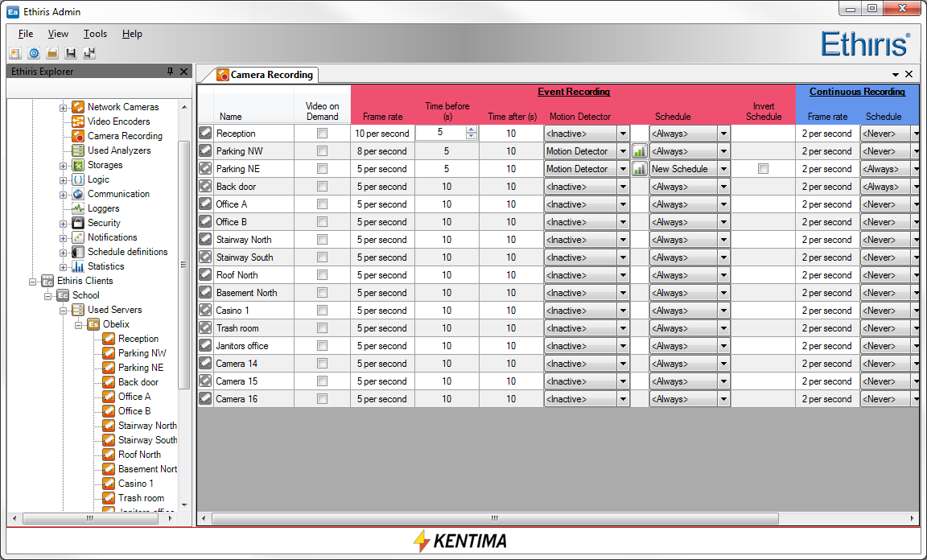Click the Event Recording header
The width and height of the screenshot is (927, 560).
(x=574, y=92)
